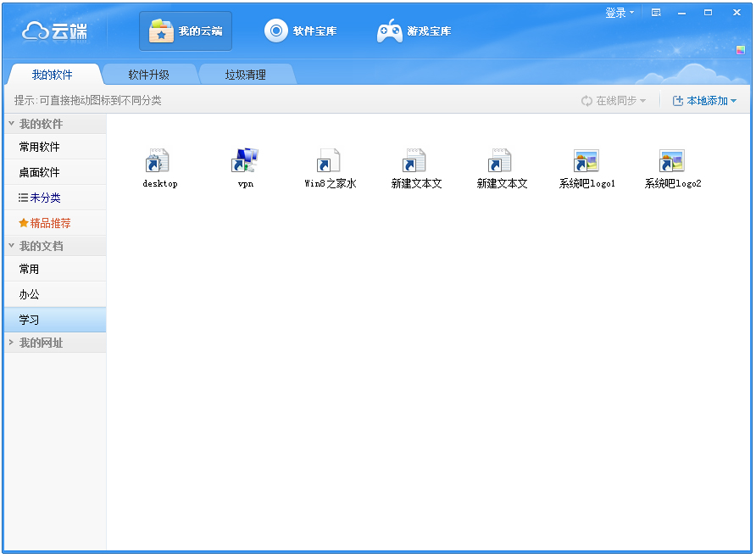Open the 在线同步 dropdown arrow
This screenshot has width=756, height=558.
642,101
